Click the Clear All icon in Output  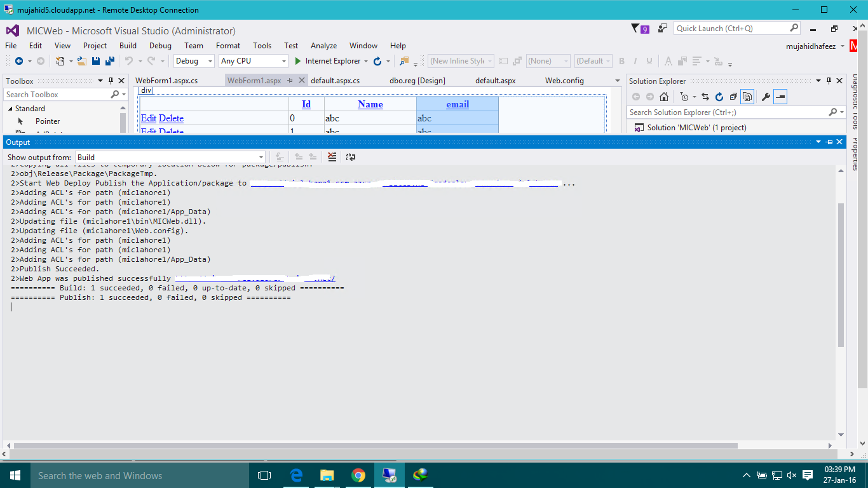pyautogui.click(x=332, y=157)
